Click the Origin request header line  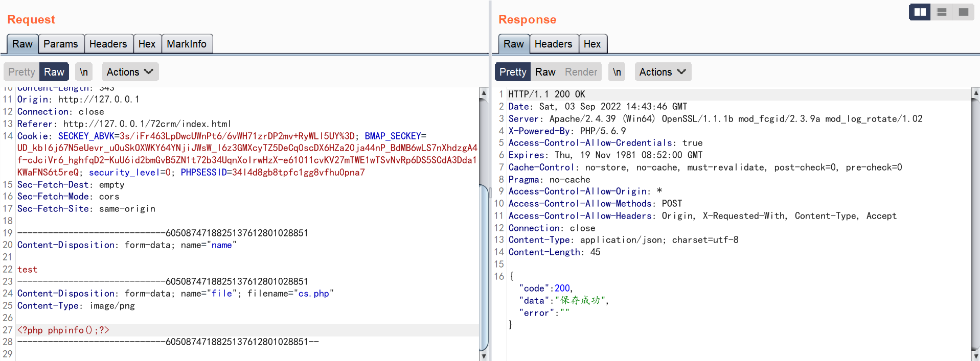(79, 99)
